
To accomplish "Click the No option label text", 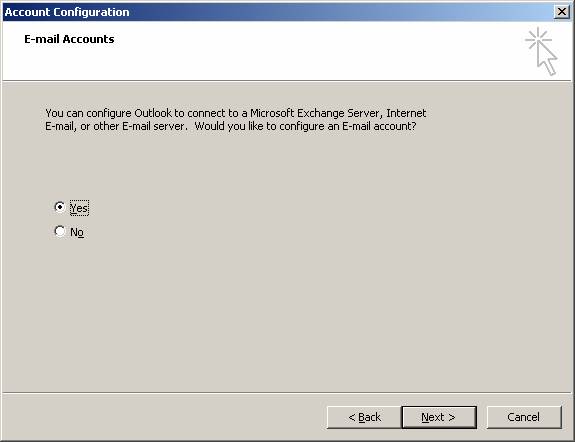I will tap(77, 232).
